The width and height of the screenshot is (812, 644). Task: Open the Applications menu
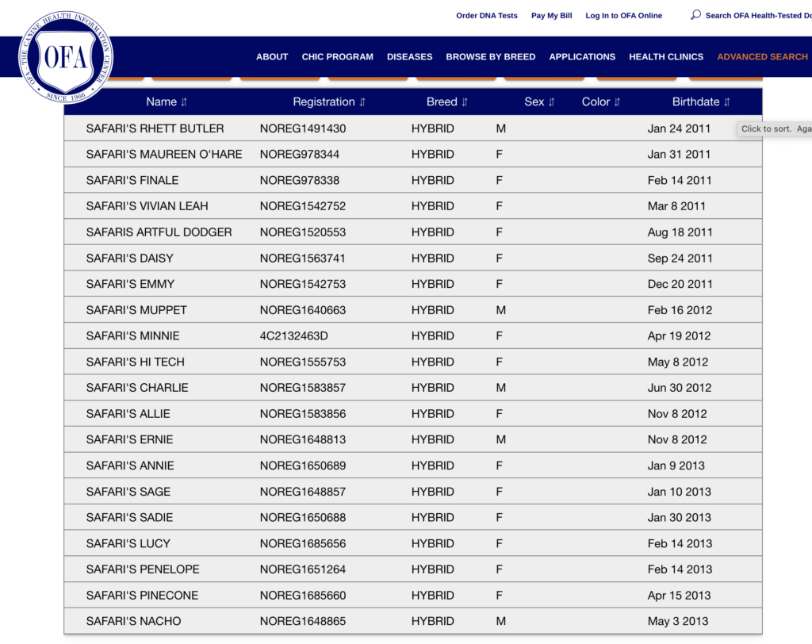click(x=582, y=57)
